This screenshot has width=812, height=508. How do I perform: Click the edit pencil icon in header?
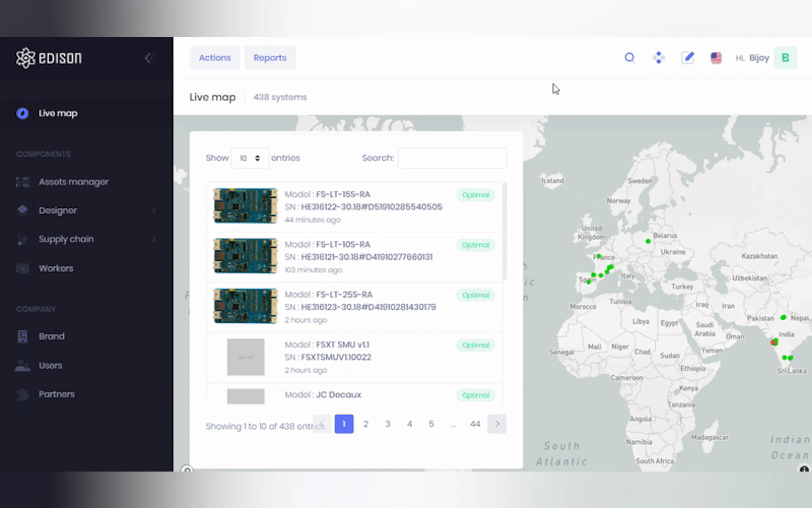click(687, 58)
